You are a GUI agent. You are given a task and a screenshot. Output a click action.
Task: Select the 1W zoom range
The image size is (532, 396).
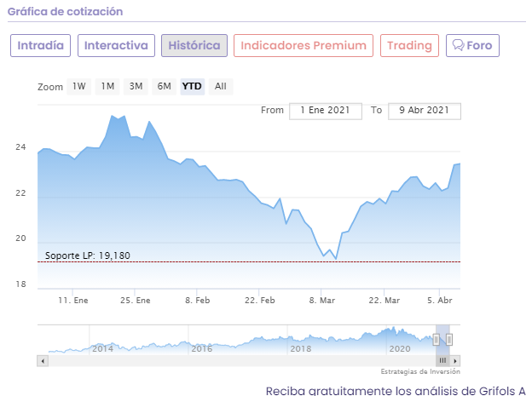coord(79,86)
